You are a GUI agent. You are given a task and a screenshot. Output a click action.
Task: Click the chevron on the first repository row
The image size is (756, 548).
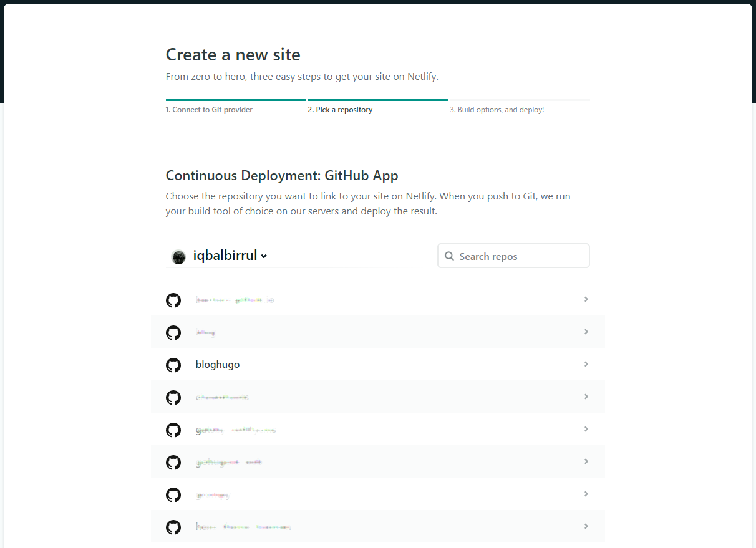point(586,299)
